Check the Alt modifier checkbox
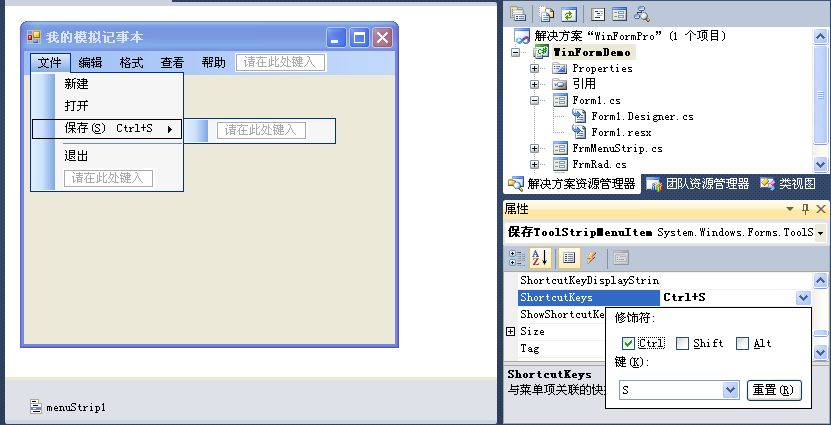The height and width of the screenshot is (425, 831). pos(742,344)
